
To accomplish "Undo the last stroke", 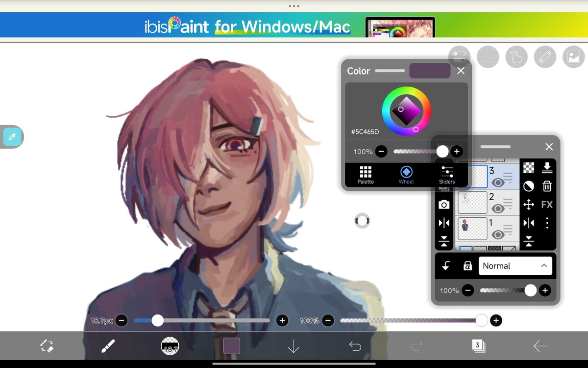I will click(355, 346).
